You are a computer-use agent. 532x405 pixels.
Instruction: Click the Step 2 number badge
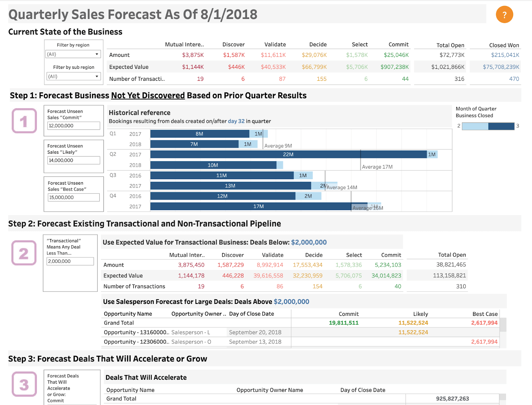pos(24,253)
